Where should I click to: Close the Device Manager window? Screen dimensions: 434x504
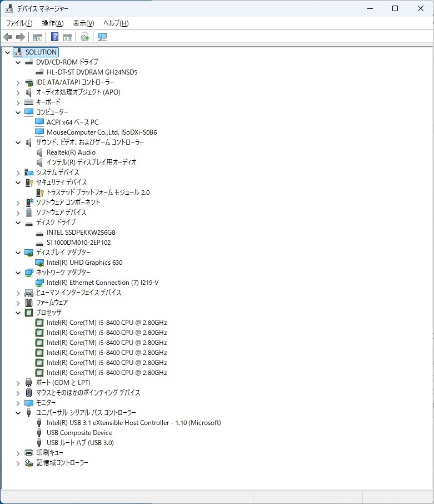tap(421, 8)
